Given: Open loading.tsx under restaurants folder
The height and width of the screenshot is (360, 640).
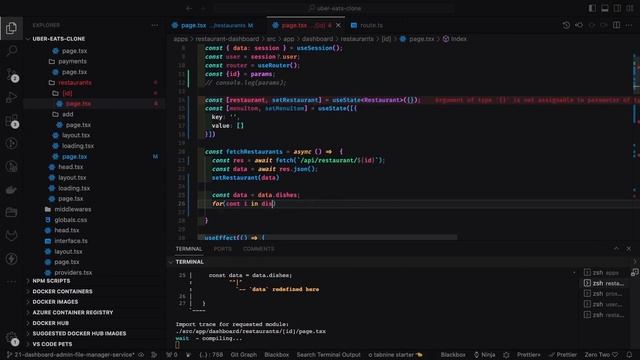Looking at the screenshot, I should pyautogui.click(x=78, y=146).
